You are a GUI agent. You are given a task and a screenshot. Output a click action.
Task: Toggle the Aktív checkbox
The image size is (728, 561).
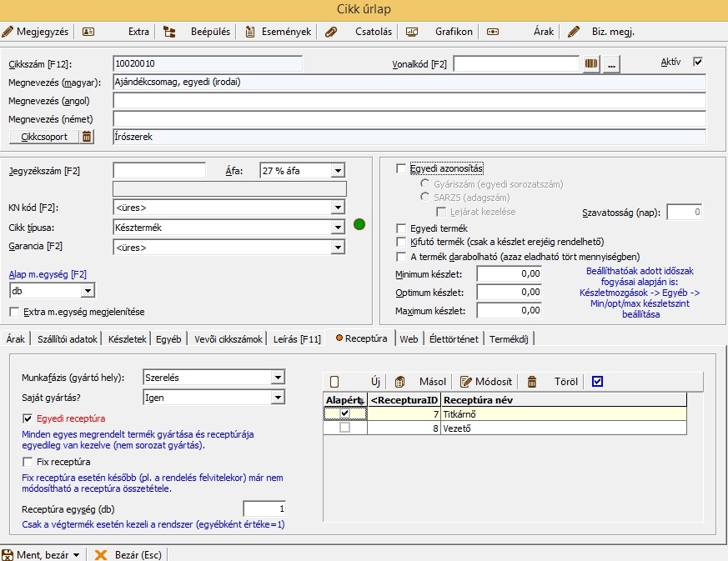pyautogui.click(x=698, y=62)
